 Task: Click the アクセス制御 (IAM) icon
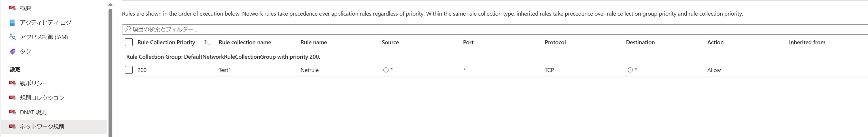12,37
